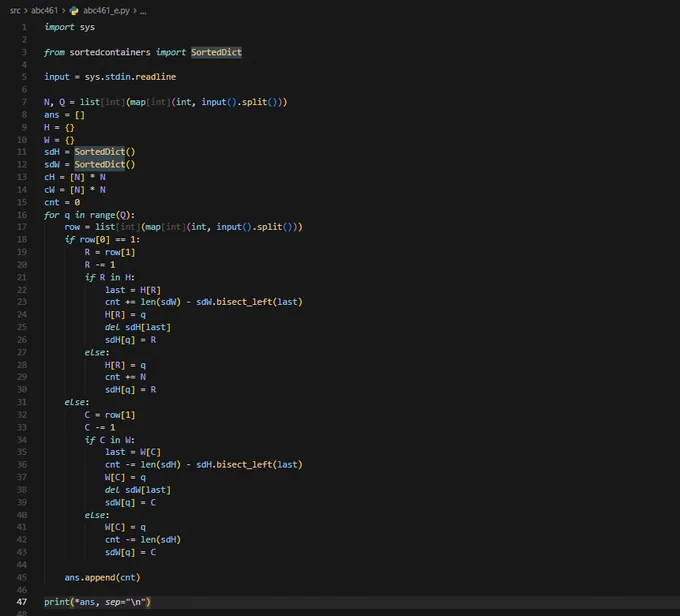
Task: Click 'if C in W:' condition
Action: tap(110, 440)
